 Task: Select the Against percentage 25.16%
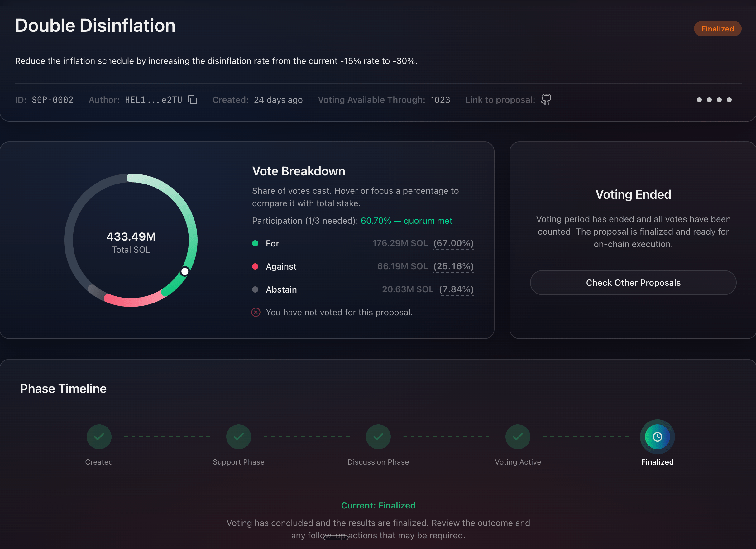click(453, 266)
